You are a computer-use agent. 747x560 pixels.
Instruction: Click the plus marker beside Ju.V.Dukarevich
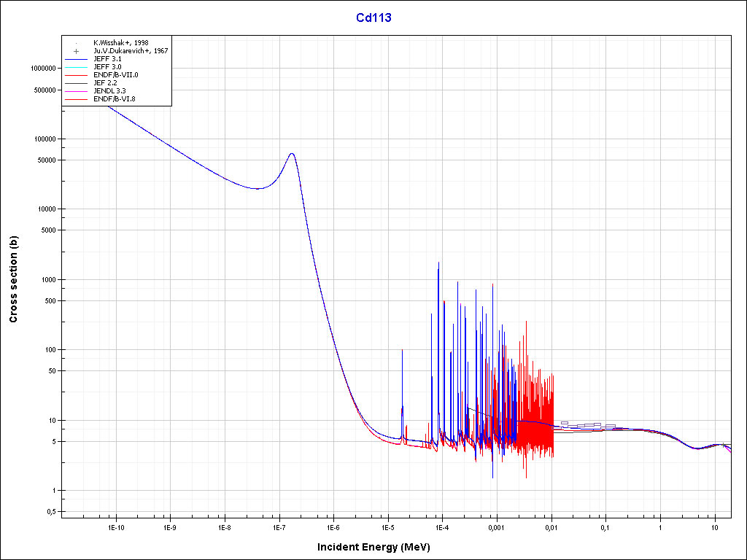click(76, 51)
